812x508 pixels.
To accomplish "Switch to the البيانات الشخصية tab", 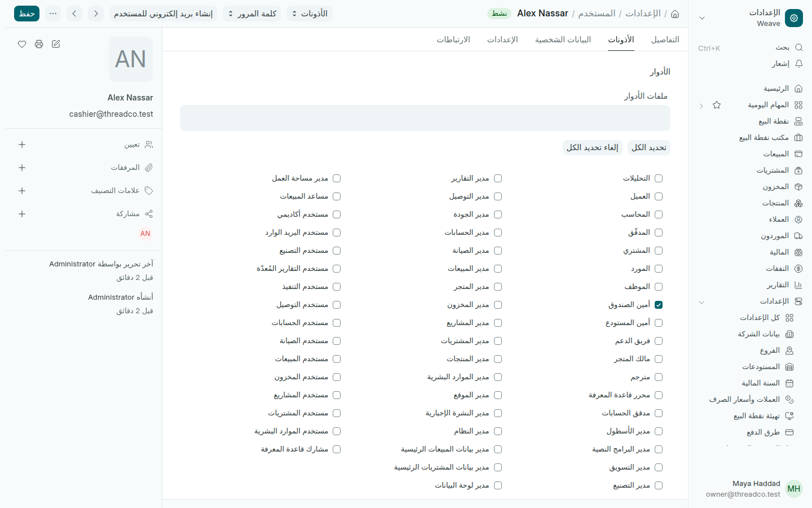I will click(563, 40).
